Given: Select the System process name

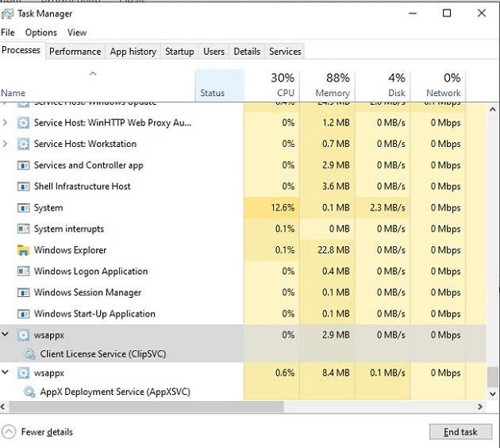Looking at the screenshot, I should pyautogui.click(x=48, y=208).
